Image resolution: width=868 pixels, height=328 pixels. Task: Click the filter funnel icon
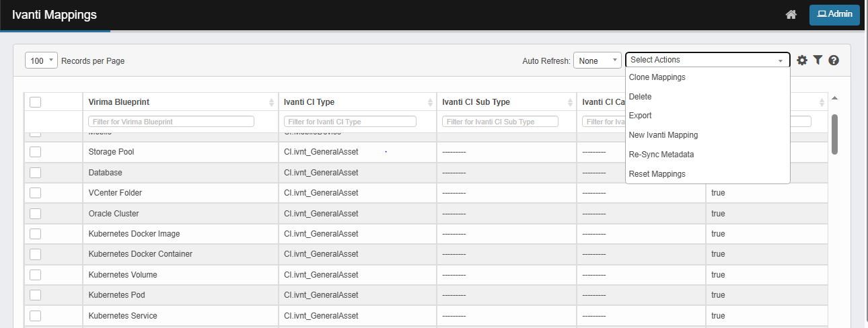pyautogui.click(x=818, y=60)
